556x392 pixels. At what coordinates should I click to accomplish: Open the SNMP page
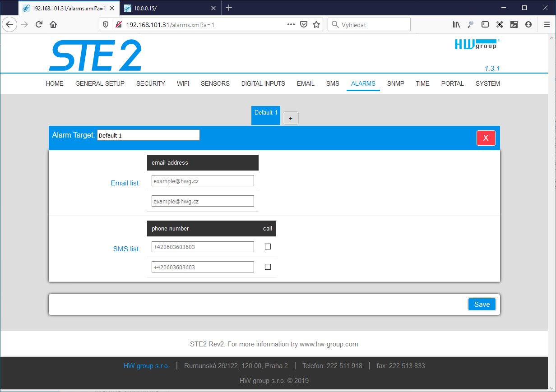click(x=396, y=83)
